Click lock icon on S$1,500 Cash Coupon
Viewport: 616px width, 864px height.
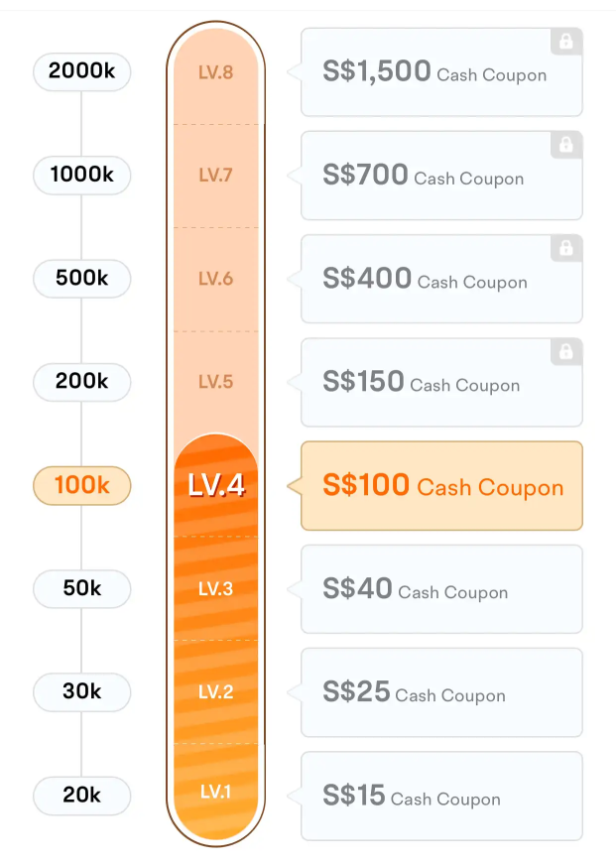[x=566, y=42]
